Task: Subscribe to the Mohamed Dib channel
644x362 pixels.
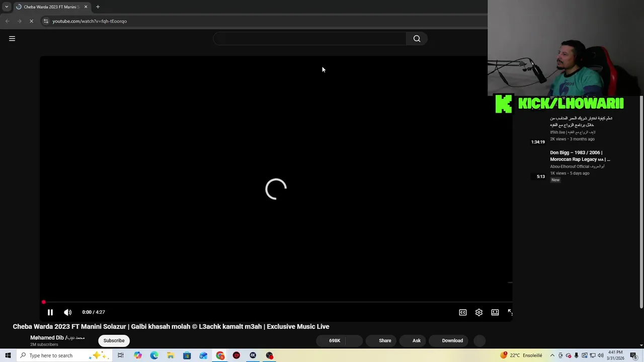Action: point(114,340)
